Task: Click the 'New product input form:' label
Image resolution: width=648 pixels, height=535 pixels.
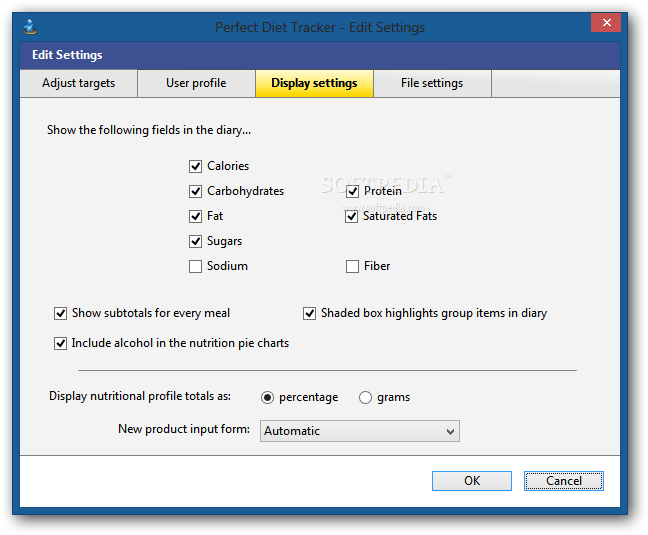Action: coord(184,429)
